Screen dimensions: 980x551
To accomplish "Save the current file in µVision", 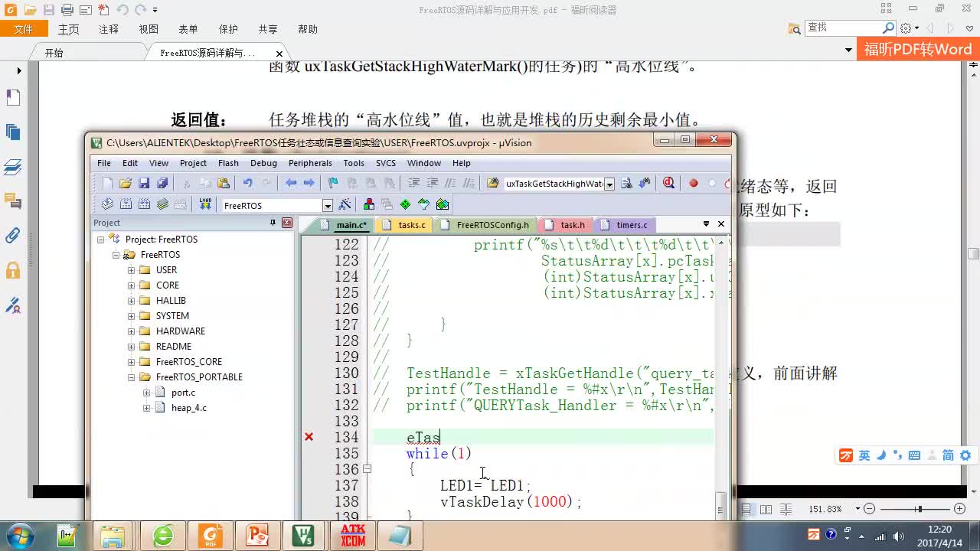I will [144, 183].
